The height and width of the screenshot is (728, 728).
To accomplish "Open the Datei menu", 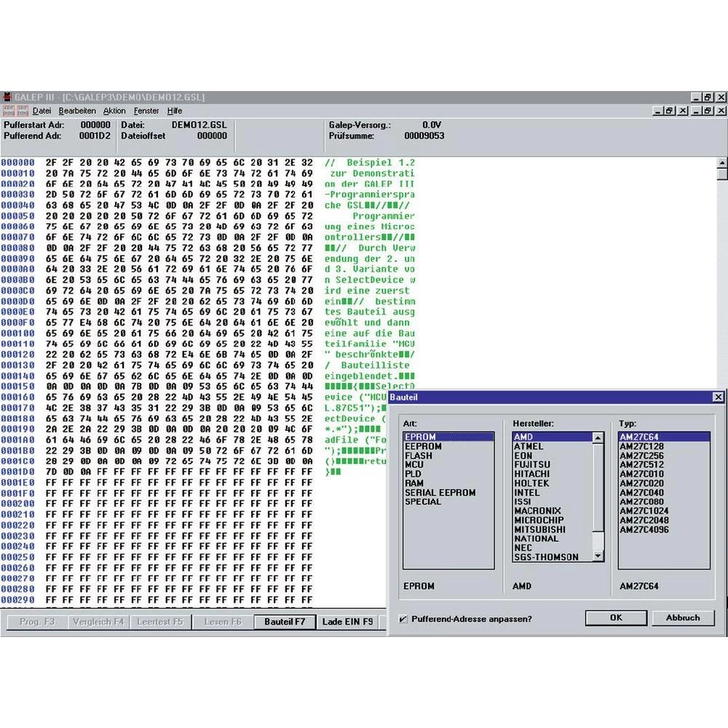I will [x=41, y=111].
